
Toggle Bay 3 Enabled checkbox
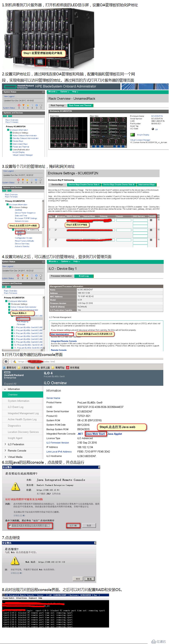(x=56, y=240)
